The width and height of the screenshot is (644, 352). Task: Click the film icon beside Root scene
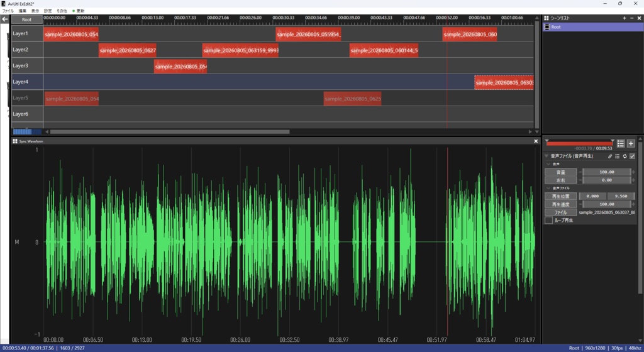point(547,26)
